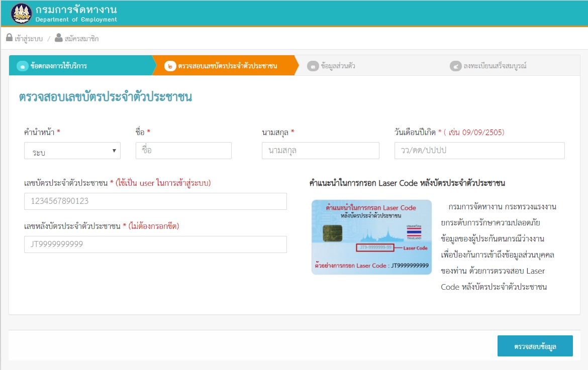Click the lock icon beside เข้าสู่ระบบ

pyautogui.click(x=10, y=38)
